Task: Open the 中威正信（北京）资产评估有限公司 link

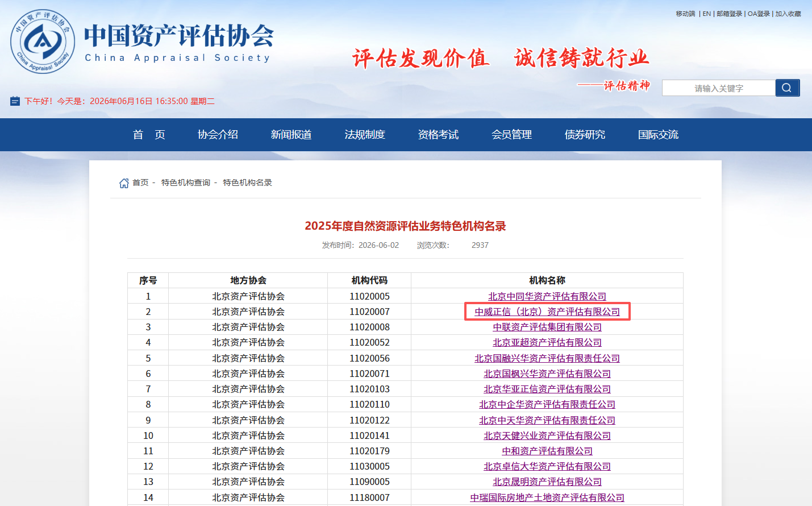Action: pyautogui.click(x=547, y=312)
